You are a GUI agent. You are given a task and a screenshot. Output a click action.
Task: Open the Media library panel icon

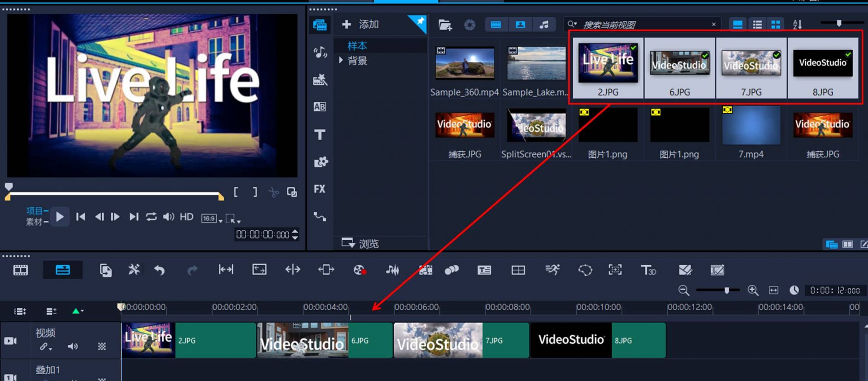(320, 24)
